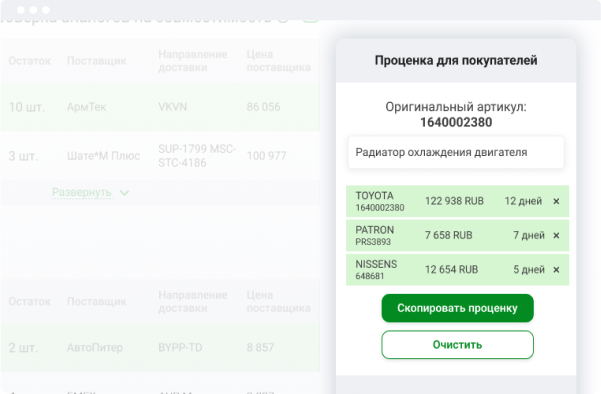Remove the TOYOTA 1640002380 entry
601x394 pixels.
[556, 201]
